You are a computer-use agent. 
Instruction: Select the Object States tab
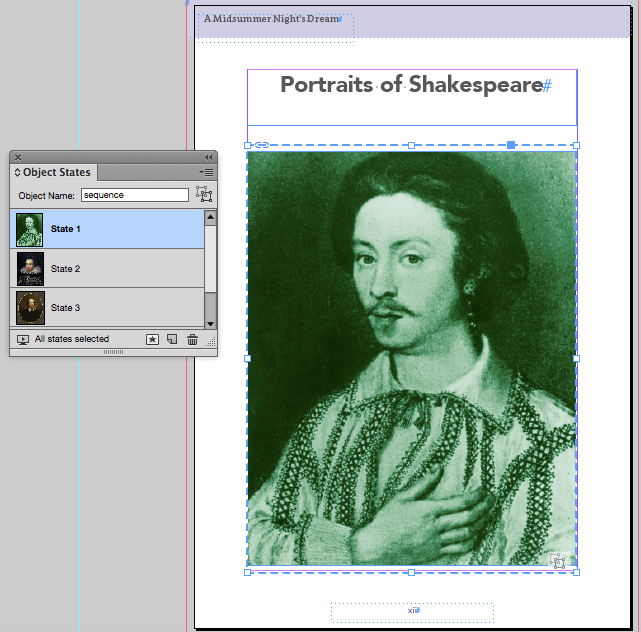point(56,172)
